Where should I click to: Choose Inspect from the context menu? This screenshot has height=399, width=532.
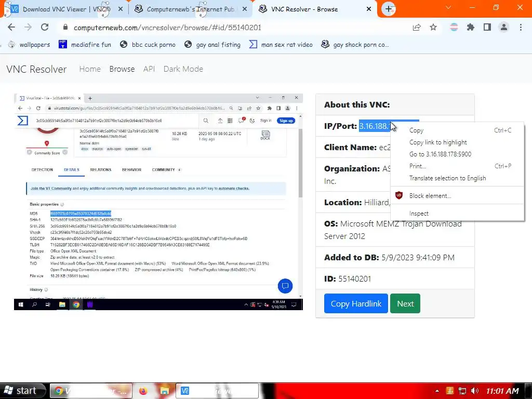click(457, 214)
